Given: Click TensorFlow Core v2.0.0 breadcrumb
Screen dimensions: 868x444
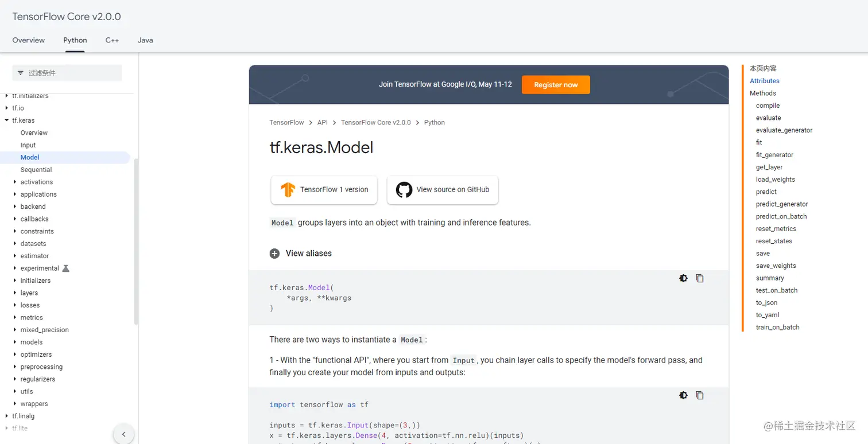Looking at the screenshot, I should (x=376, y=123).
